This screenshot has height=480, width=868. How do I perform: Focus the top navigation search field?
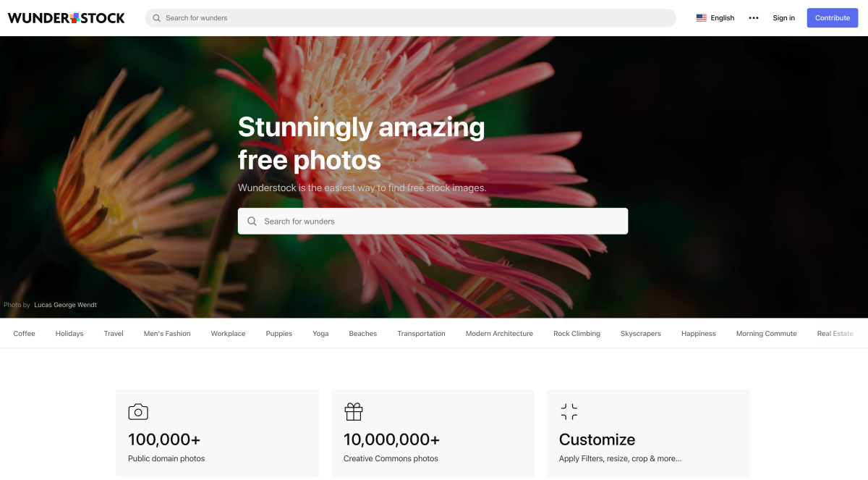pos(410,18)
